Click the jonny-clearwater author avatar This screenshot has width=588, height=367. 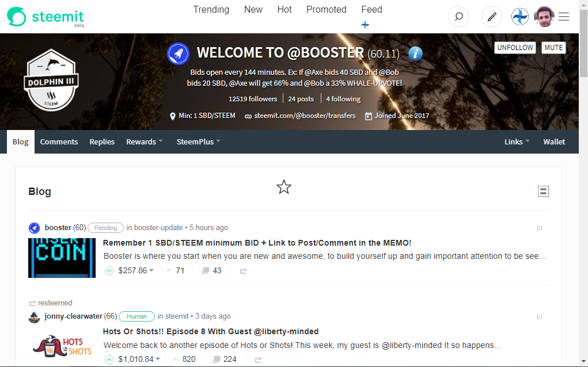coord(34,317)
